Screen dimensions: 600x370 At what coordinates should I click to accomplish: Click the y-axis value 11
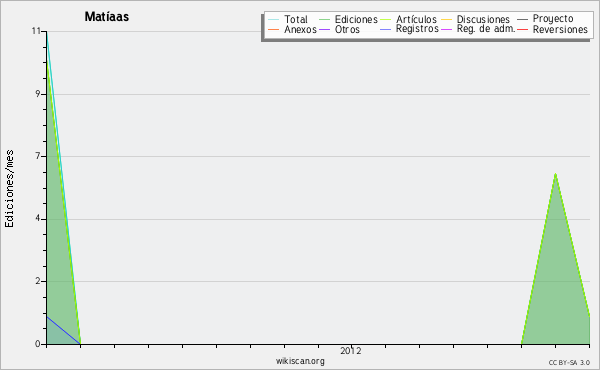coord(36,31)
